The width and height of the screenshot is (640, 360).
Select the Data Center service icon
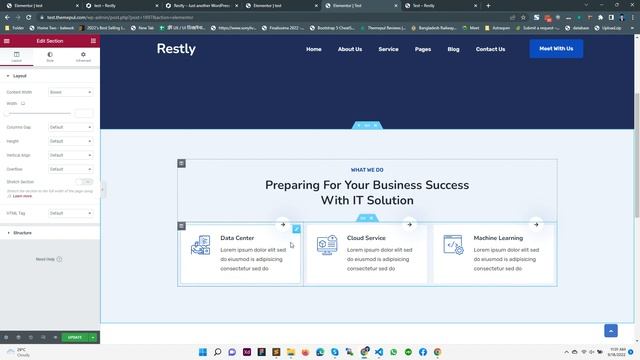click(x=200, y=245)
